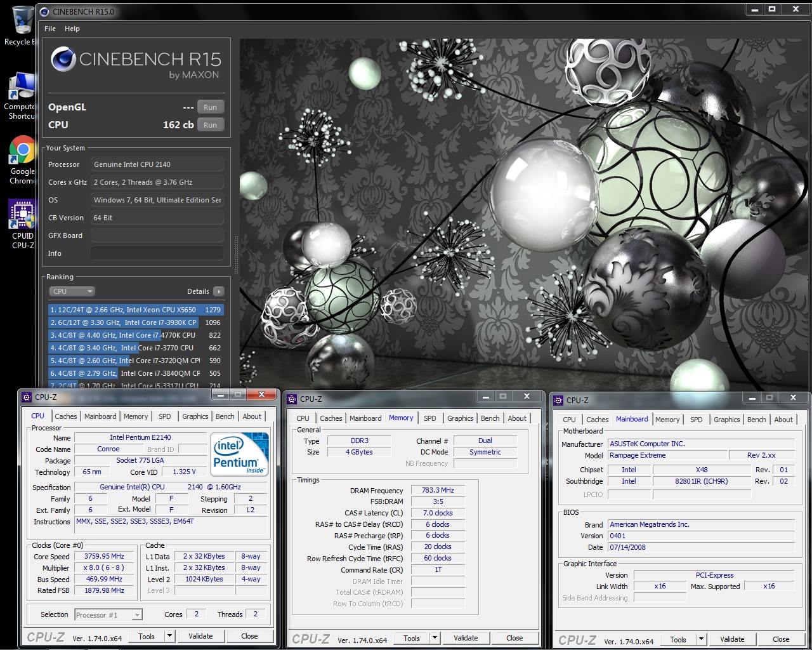The width and height of the screenshot is (812, 650).
Task: Click the Cinebench rendered scene image
Action: 525,214
